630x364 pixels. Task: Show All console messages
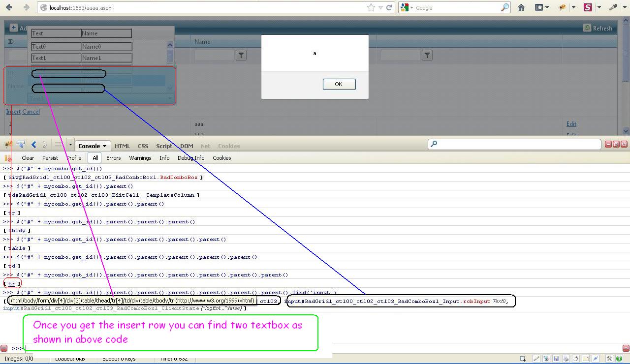(95, 158)
